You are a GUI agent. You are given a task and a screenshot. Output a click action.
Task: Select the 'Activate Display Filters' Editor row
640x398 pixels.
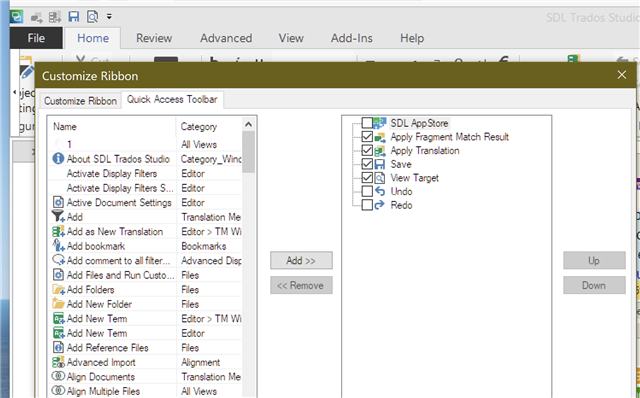tap(145, 173)
